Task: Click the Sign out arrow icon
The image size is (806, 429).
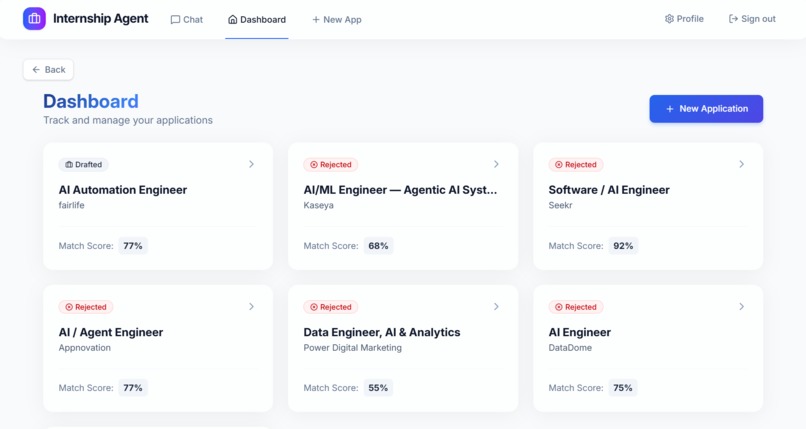Action: coord(733,19)
